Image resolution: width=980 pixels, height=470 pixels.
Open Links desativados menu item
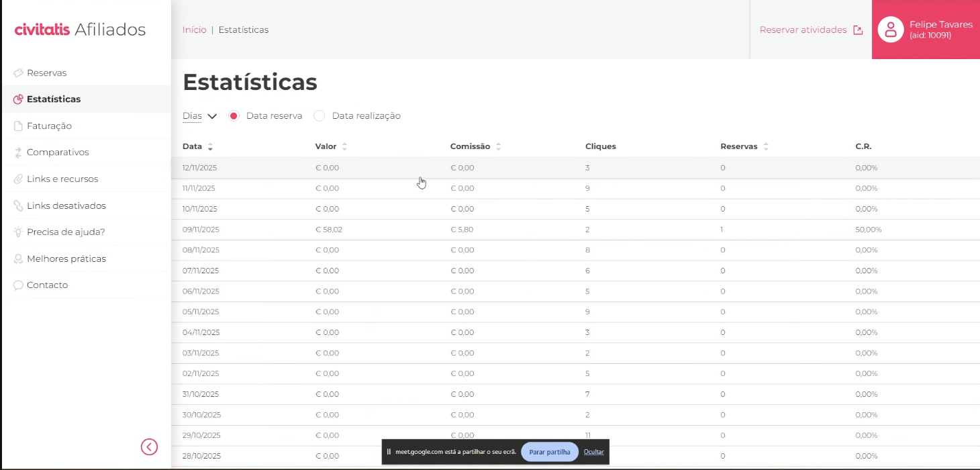pos(66,205)
